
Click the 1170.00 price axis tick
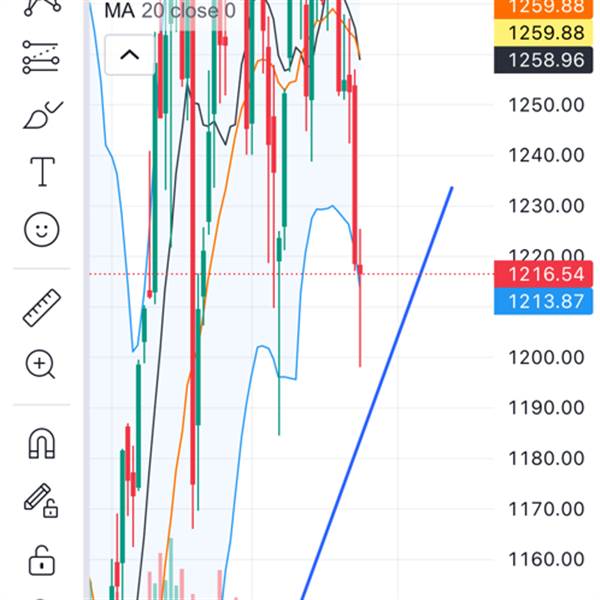[546, 509]
